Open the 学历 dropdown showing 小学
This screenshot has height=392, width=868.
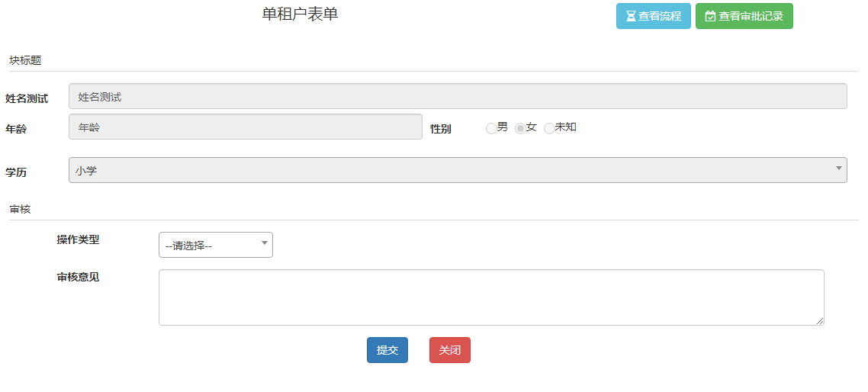[458, 171]
